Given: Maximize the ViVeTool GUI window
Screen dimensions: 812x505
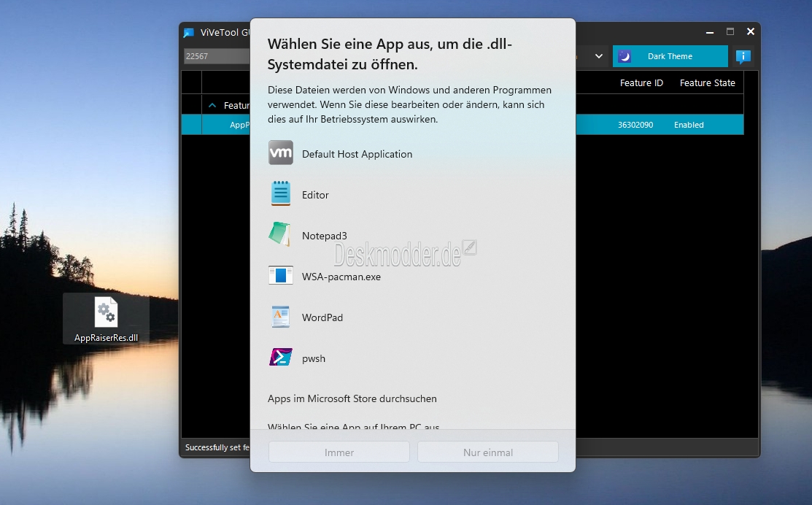Looking at the screenshot, I should (x=730, y=31).
